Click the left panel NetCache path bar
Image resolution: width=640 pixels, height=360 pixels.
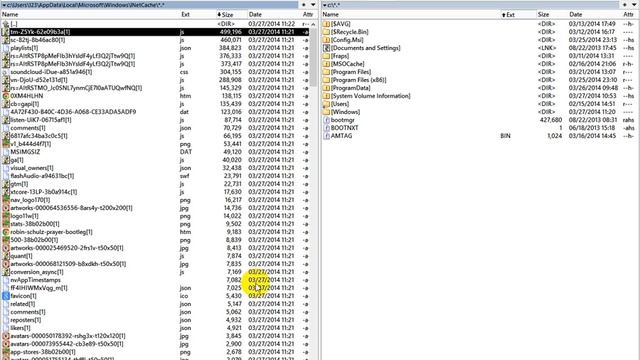[x=150, y=5]
